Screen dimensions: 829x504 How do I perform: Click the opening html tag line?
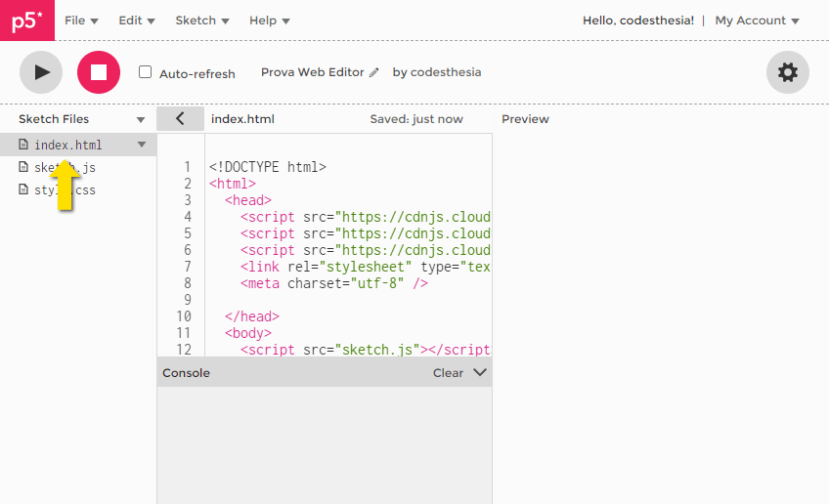click(232, 184)
